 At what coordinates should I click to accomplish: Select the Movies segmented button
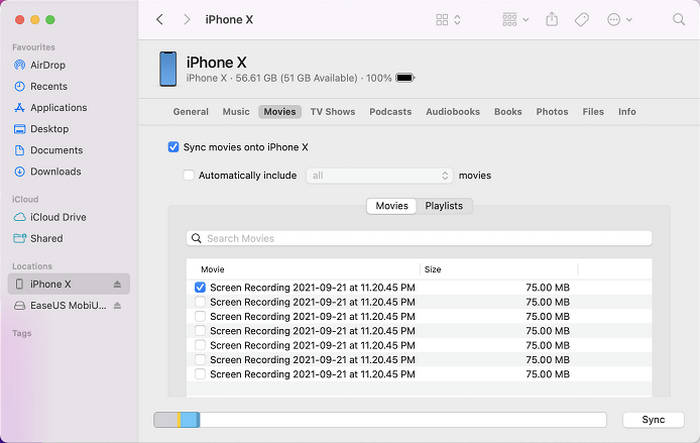point(392,206)
